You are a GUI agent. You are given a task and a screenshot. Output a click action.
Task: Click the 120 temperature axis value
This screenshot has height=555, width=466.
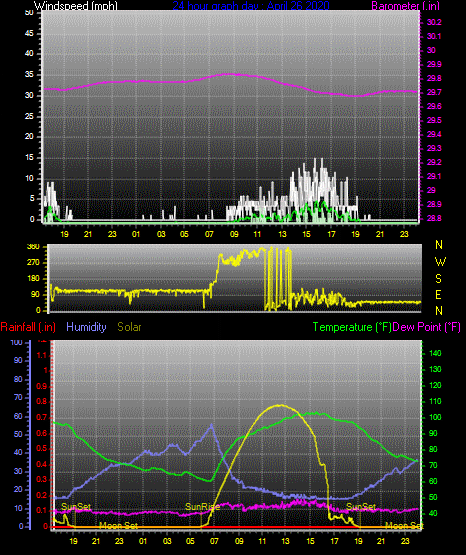(x=435, y=385)
